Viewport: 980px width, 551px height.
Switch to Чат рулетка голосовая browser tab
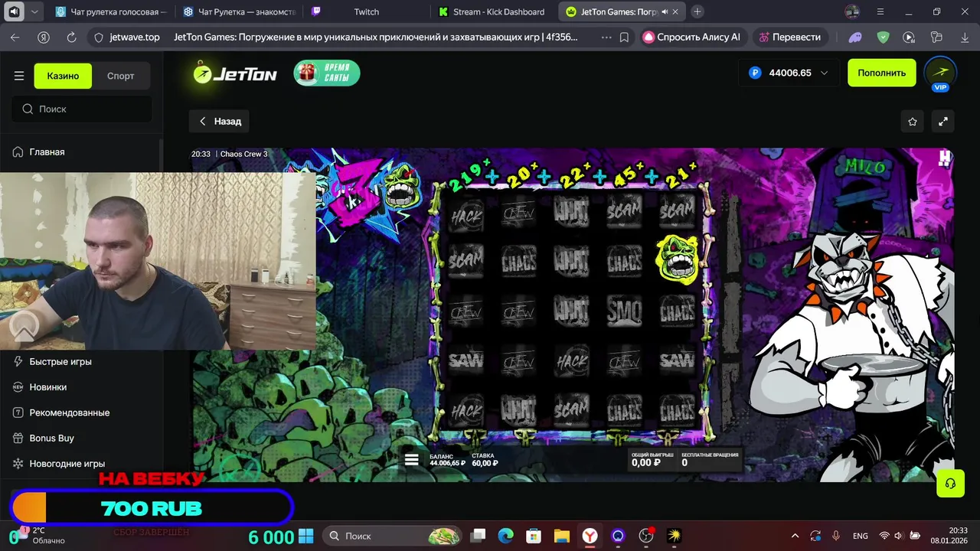(x=111, y=11)
